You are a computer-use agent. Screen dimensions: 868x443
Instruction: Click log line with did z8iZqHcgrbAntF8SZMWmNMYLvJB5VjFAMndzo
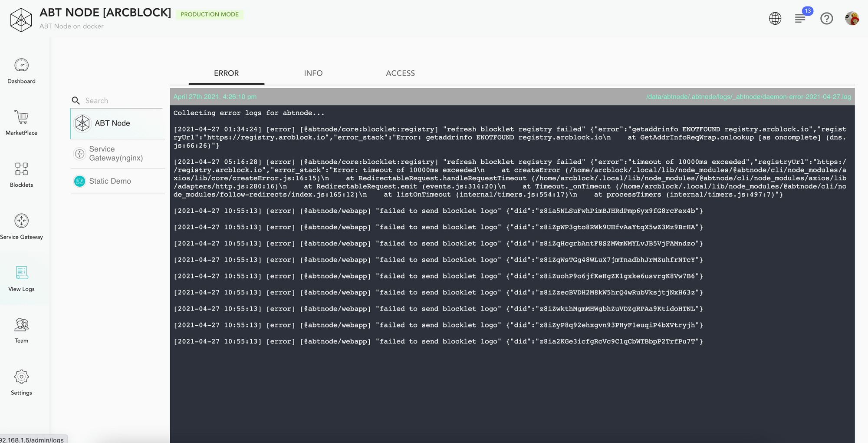click(x=438, y=244)
